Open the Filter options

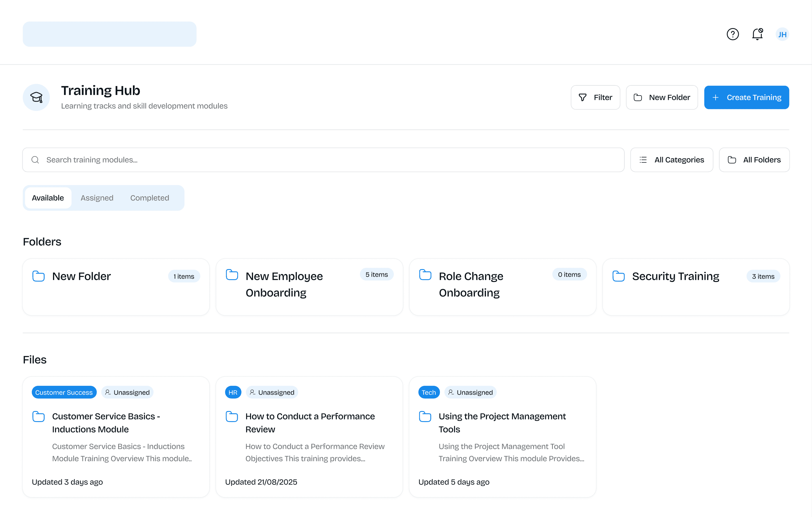(595, 98)
